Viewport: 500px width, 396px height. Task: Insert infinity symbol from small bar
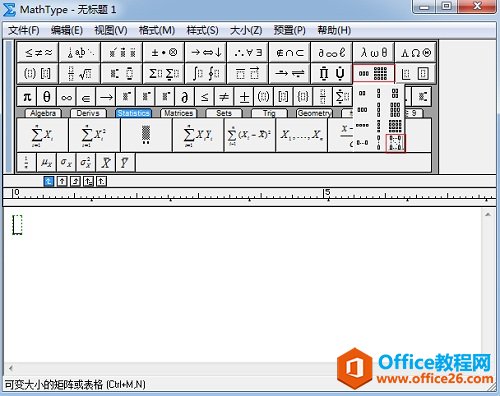66,97
